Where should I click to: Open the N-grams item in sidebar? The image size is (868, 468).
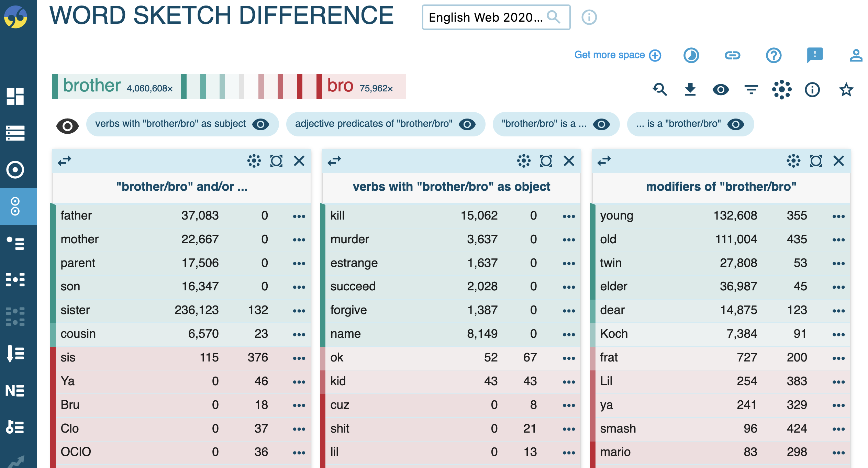pyautogui.click(x=15, y=391)
